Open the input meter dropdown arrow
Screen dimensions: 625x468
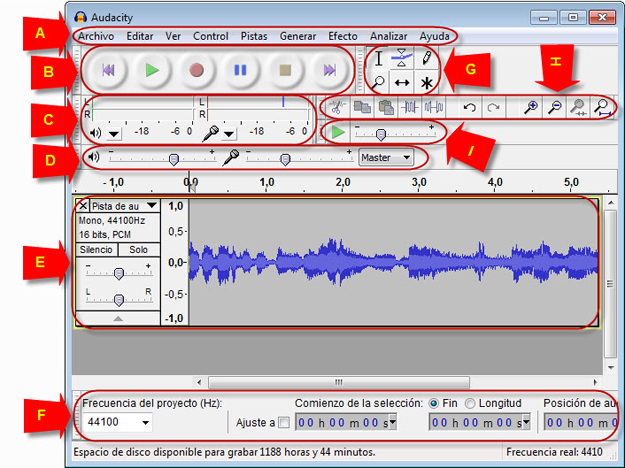click(229, 134)
